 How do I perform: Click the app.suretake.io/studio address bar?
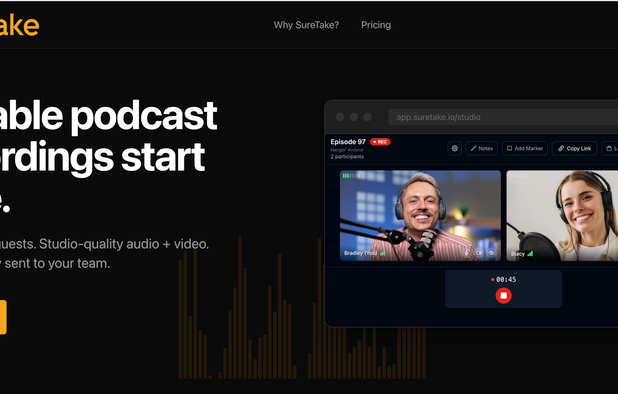(503, 117)
